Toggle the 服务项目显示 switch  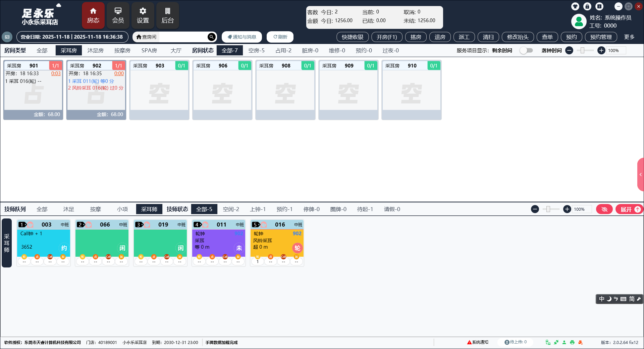pyautogui.click(x=526, y=50)
